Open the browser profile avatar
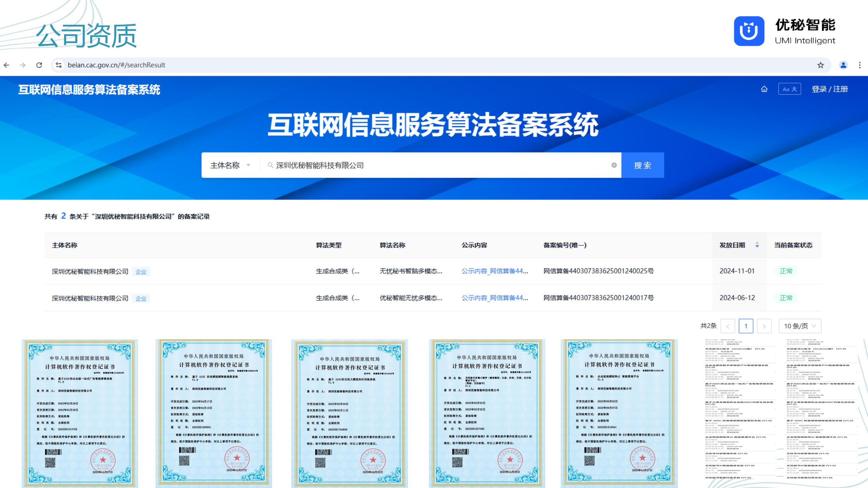This screenshot has width=868, height=488. 843,65
